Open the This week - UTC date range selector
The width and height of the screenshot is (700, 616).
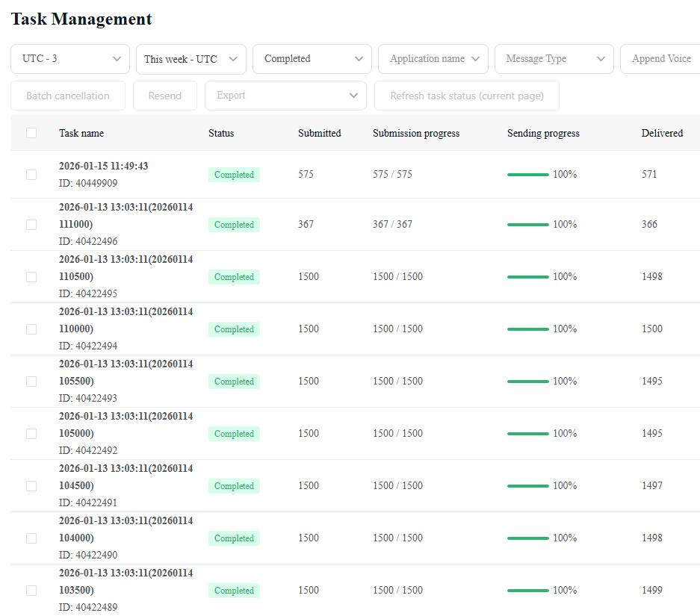coord(191,58)
